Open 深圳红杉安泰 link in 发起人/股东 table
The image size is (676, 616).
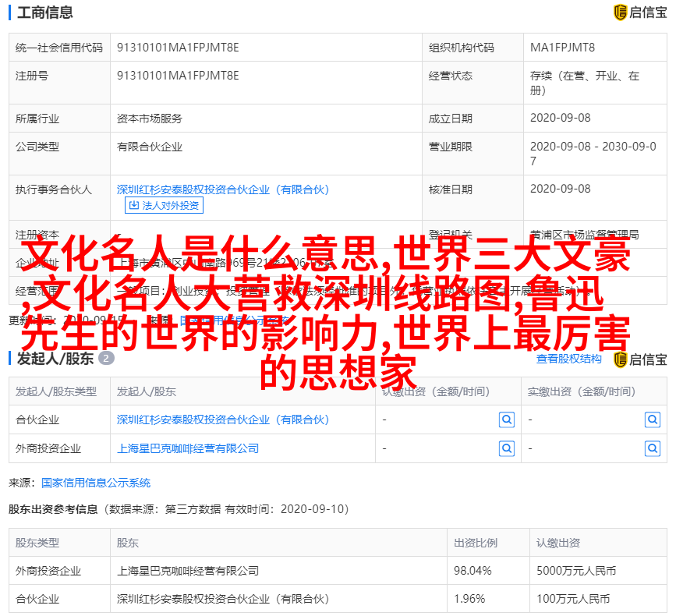pos(223,420)
